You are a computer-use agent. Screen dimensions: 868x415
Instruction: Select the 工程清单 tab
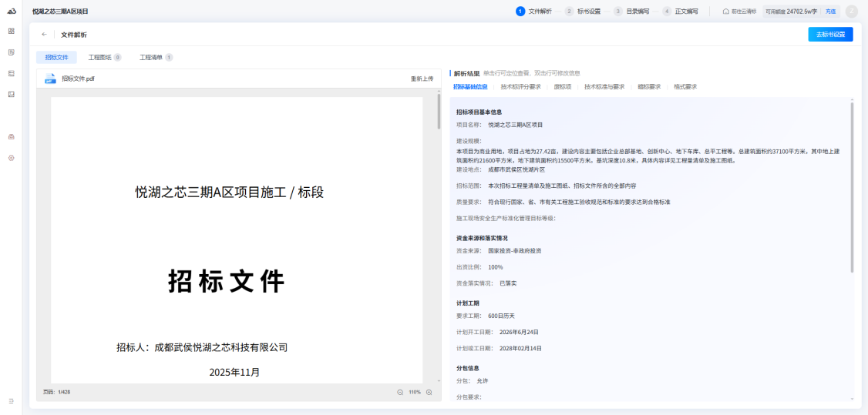click(x=156, y=57)
